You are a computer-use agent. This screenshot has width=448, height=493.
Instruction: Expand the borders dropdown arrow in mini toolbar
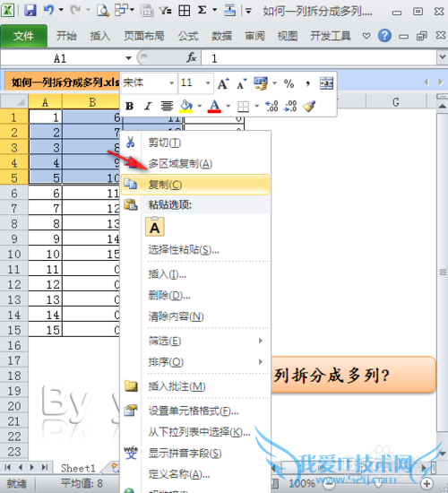(x=256, y=107)
